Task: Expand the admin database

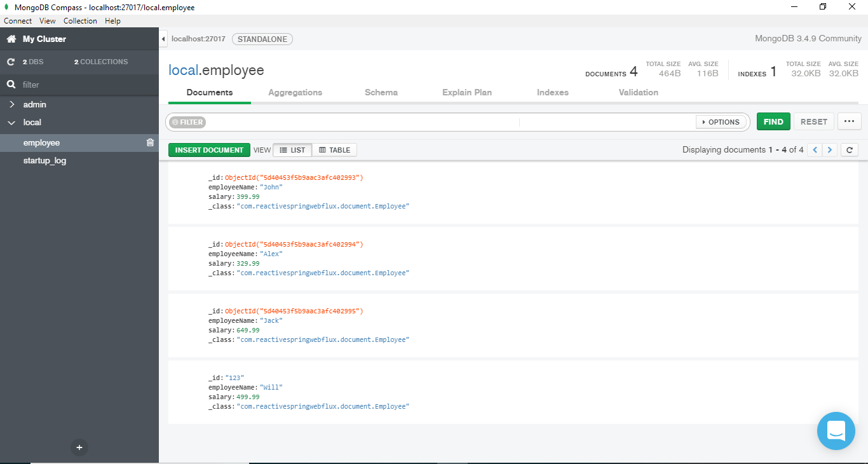Action: click(x=11, y=104)
